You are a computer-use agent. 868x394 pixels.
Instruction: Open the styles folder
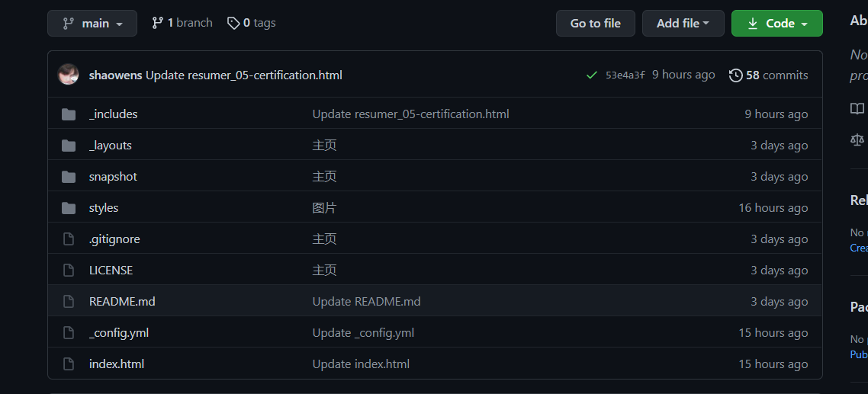[104, 208]
